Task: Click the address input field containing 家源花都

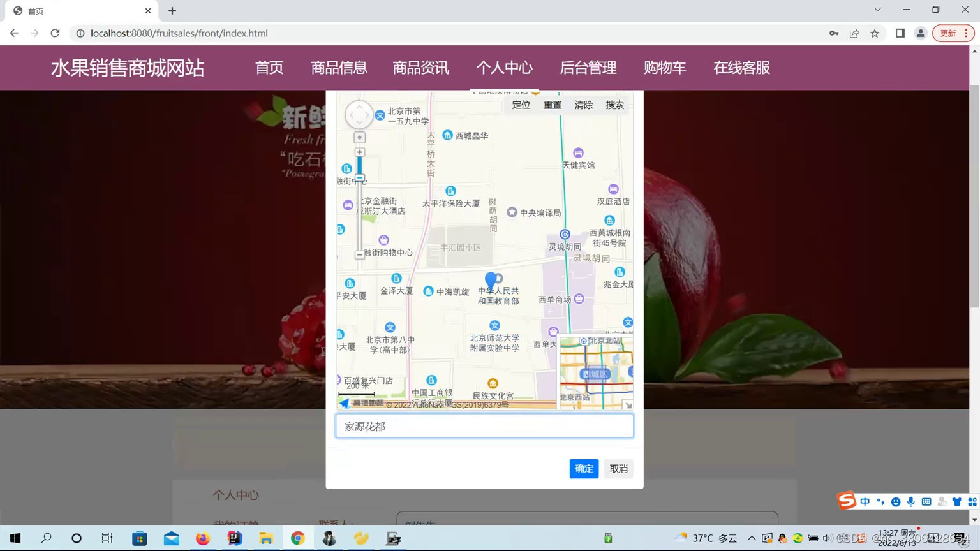Action: [x=485, y=426]
